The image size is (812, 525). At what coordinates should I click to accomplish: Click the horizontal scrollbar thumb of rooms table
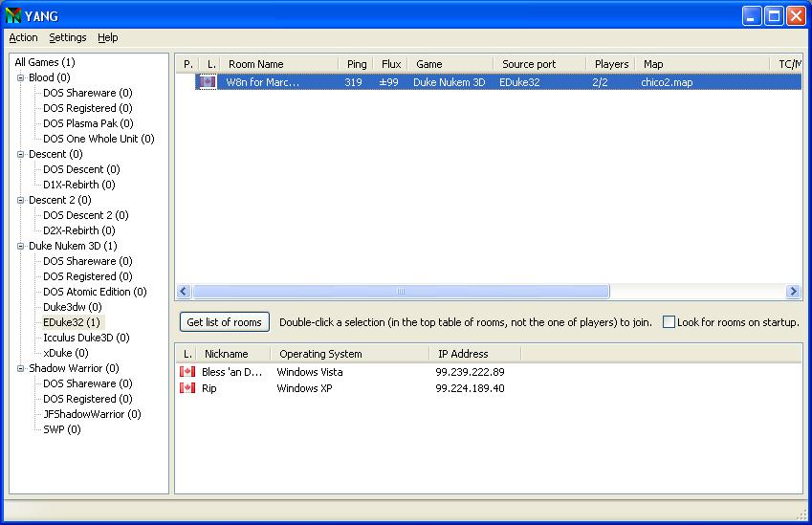[x=401, y=291]
